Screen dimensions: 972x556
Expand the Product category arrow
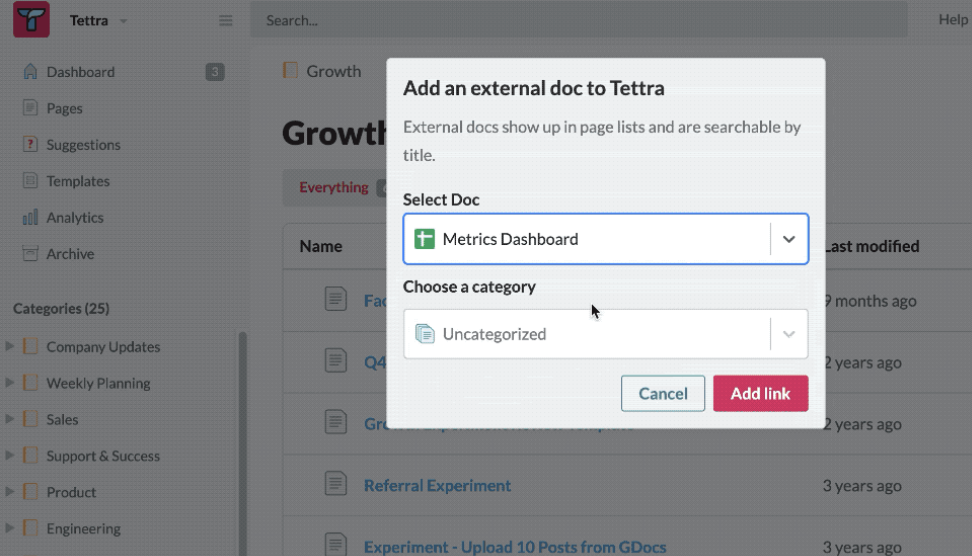point(9,492)
